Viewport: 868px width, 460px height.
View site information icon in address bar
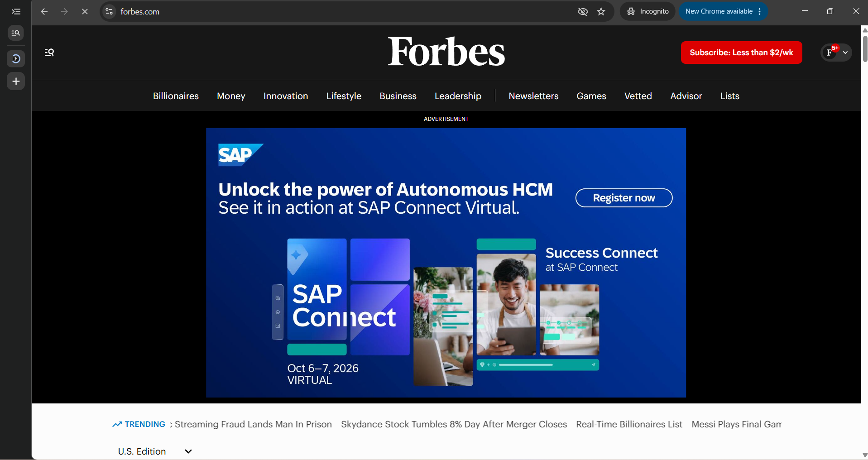[109, 12]
